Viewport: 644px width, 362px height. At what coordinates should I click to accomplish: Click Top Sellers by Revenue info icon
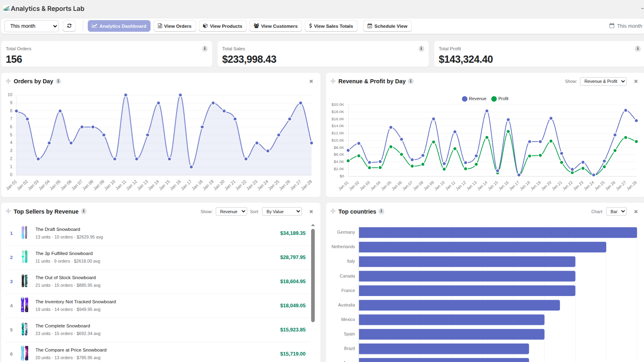pos(84,211)
